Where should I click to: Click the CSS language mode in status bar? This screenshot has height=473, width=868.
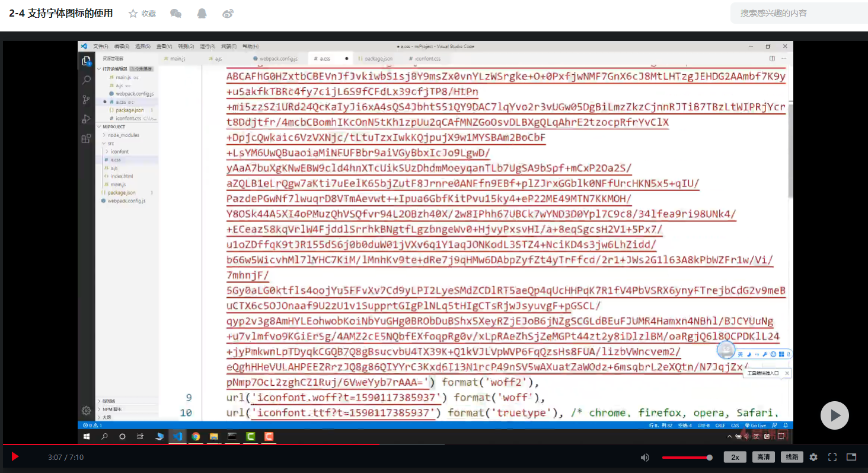(x=735, y=426)
